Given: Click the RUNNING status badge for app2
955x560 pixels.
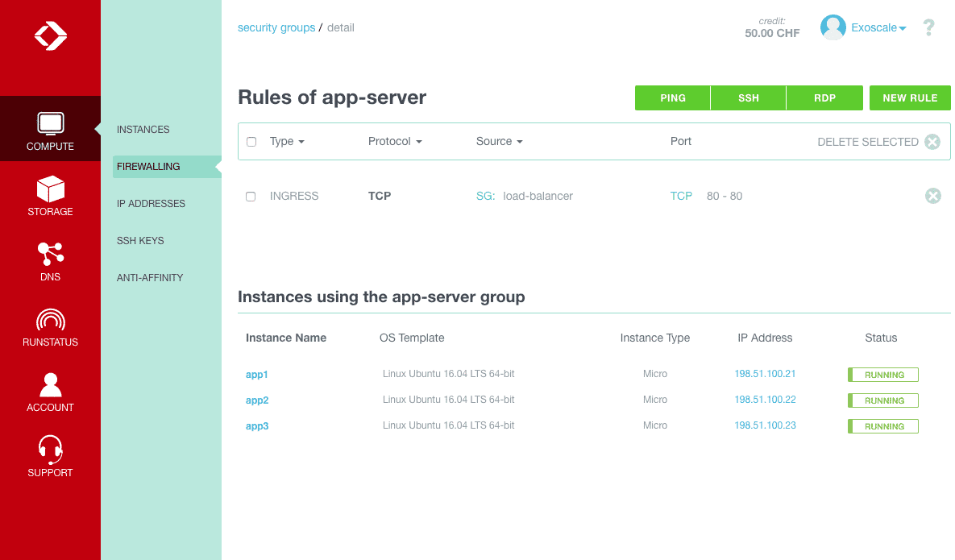Looking at the screenshot, I should [882, 400].
